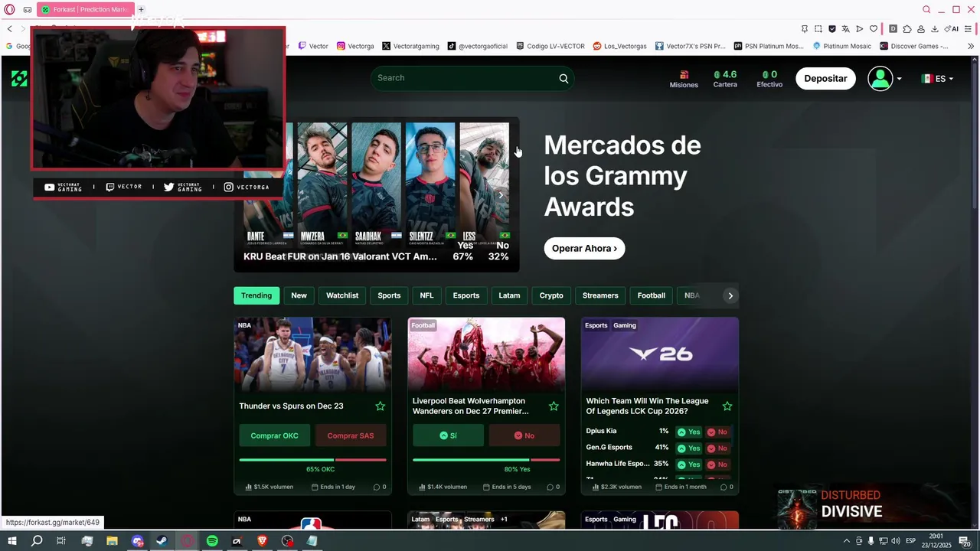Snapshot tool icon in Opera address bar

click(818, 29)
